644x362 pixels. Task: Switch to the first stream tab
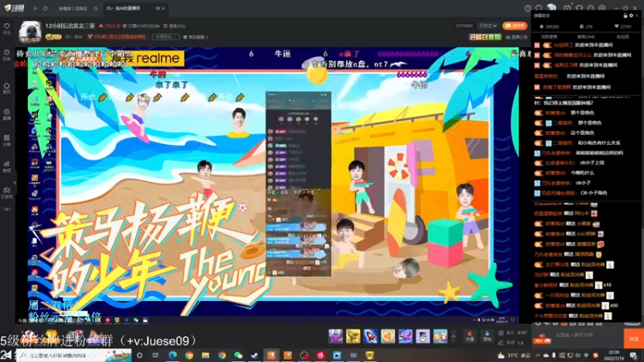(72, 8)
